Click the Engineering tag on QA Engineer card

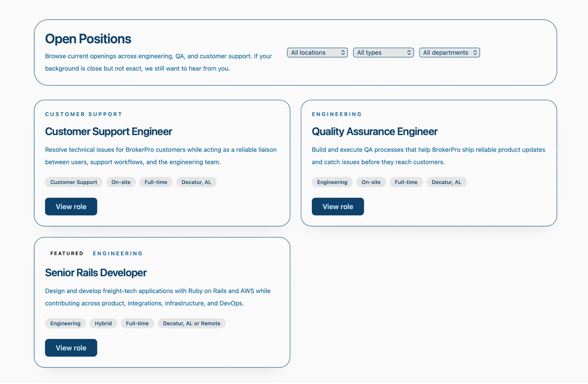point(332,182)
